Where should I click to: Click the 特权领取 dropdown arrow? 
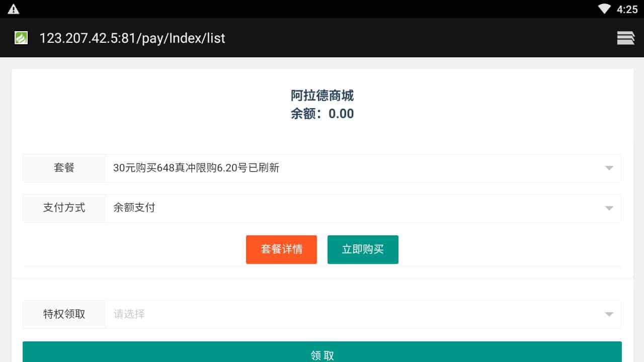[x=609, y=314]
